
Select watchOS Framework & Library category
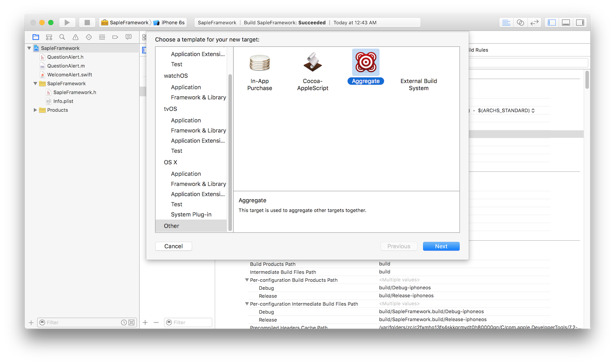(198, 97)
